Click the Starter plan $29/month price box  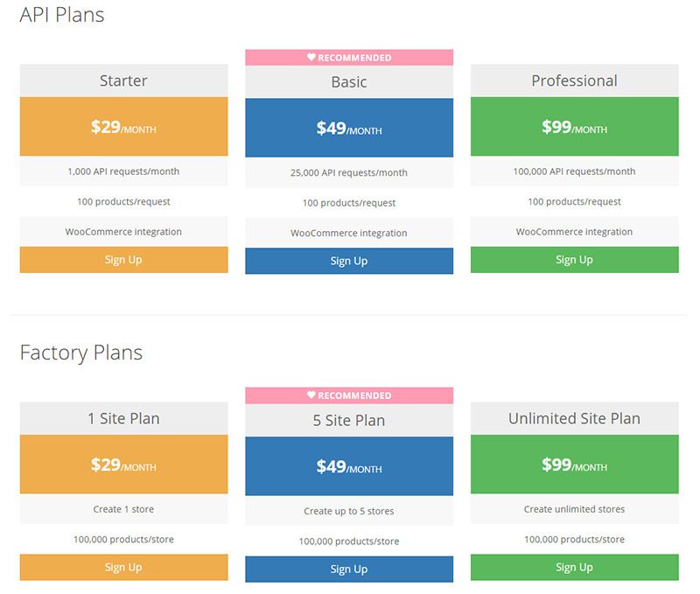pyautogui.click(x=123, y=127)
